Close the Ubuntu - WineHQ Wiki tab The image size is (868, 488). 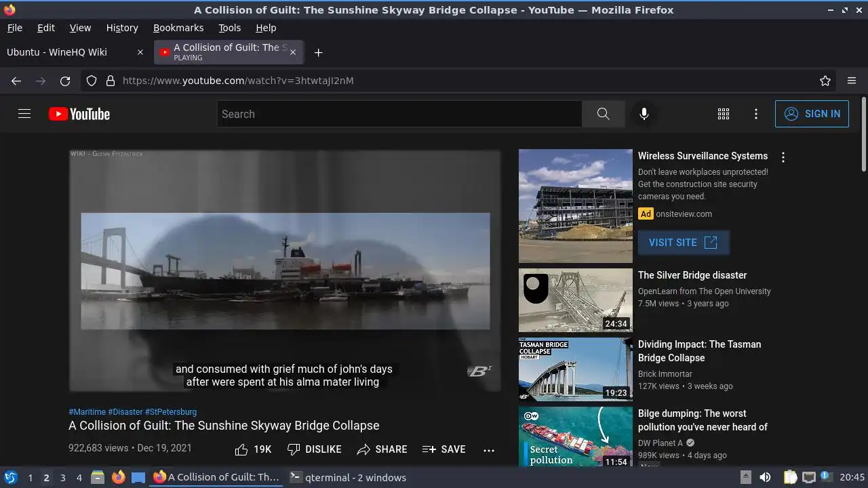click(x=140, y=52)
